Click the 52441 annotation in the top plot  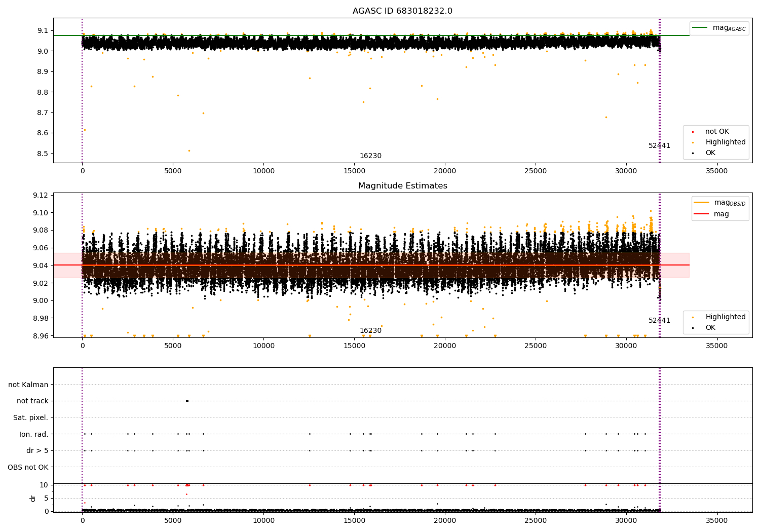659,146
